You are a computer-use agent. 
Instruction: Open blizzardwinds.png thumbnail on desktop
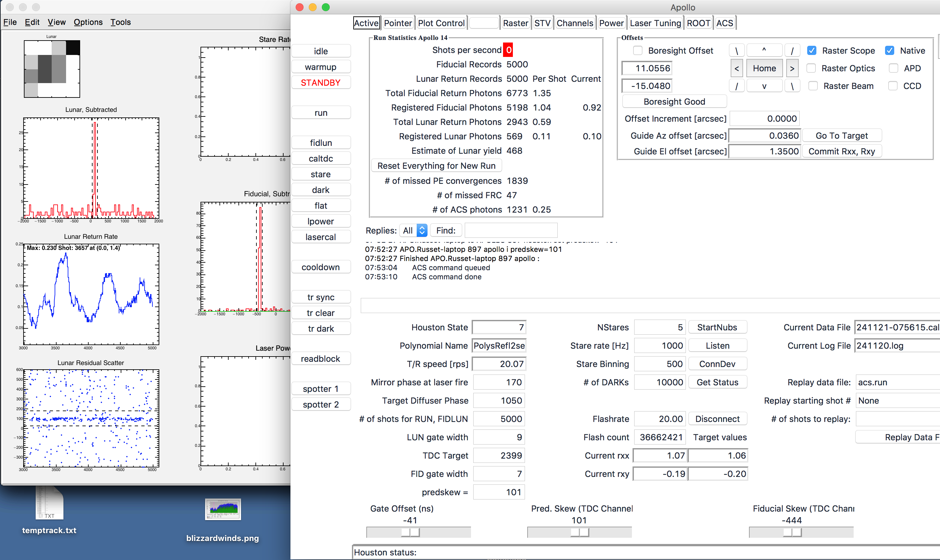tap(223, 509)
